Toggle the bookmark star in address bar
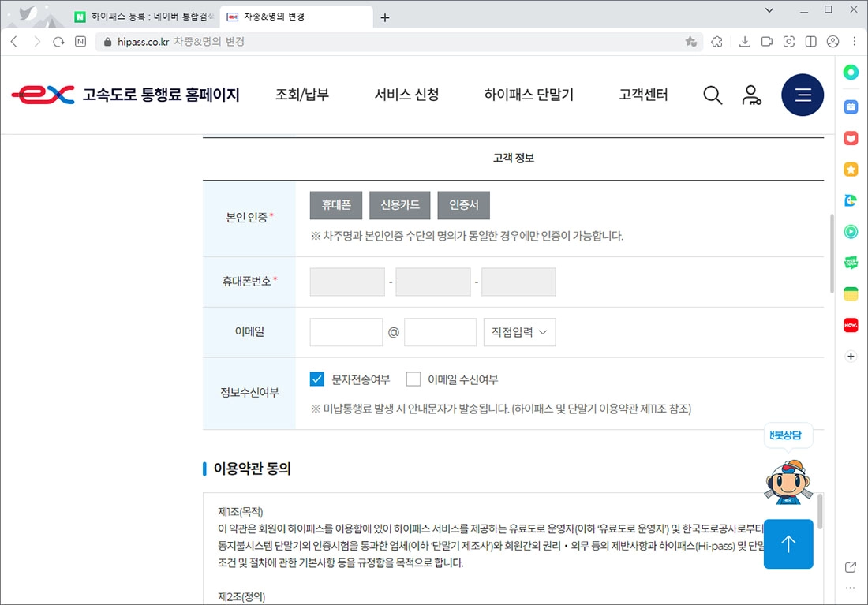868x605 pixels. (691, 41)
